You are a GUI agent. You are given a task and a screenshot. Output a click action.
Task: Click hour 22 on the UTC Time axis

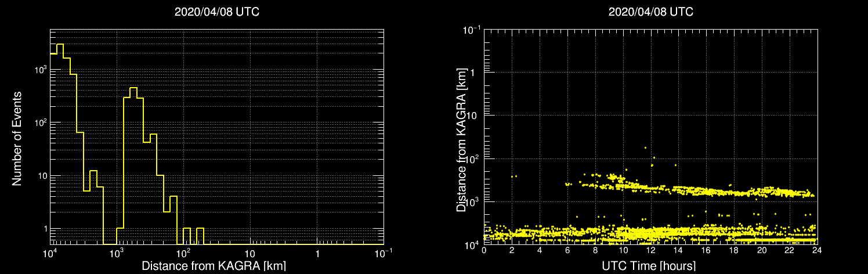coord(789,250)
